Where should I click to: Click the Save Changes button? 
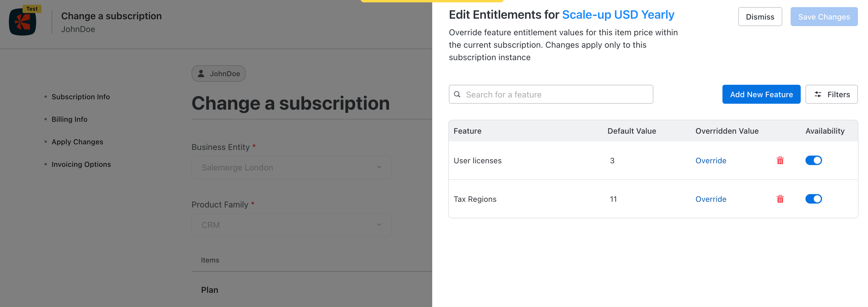coord(824,17)
